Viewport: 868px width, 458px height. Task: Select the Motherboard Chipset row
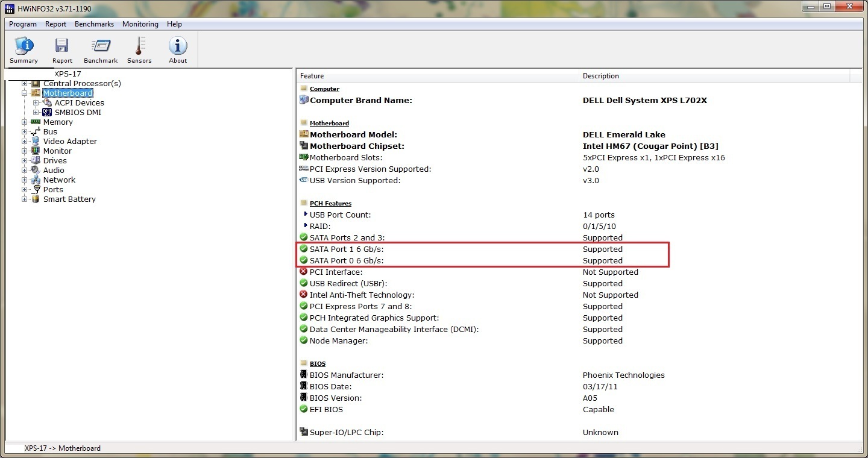click(357, 146)
